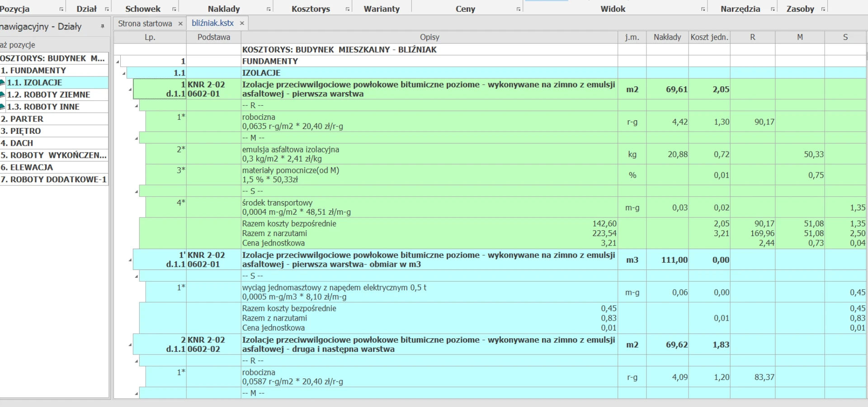
Task: Open the Narzędzia group dialog launcher
Action: [x=772, y=9]
